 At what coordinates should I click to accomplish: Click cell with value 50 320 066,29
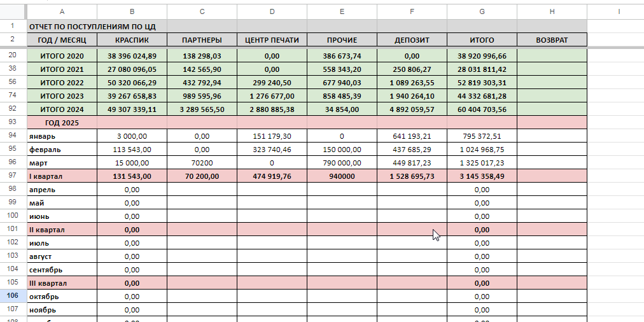[132, 83]
